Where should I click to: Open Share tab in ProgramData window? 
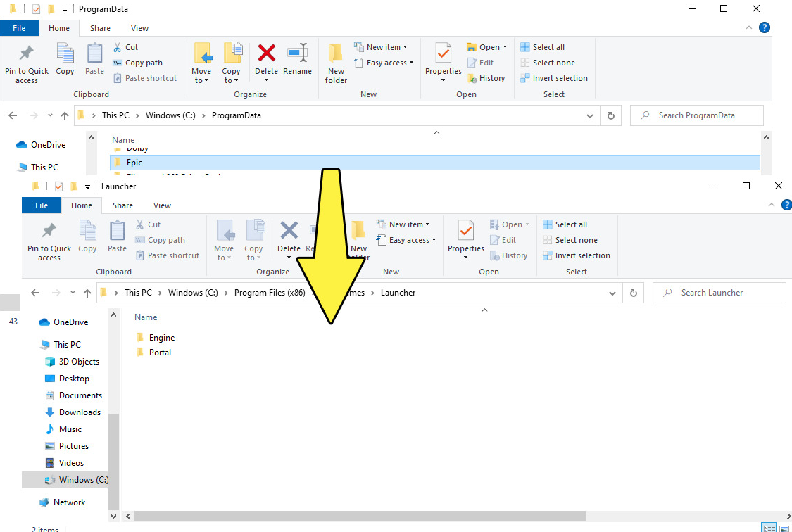pos(100,28)
